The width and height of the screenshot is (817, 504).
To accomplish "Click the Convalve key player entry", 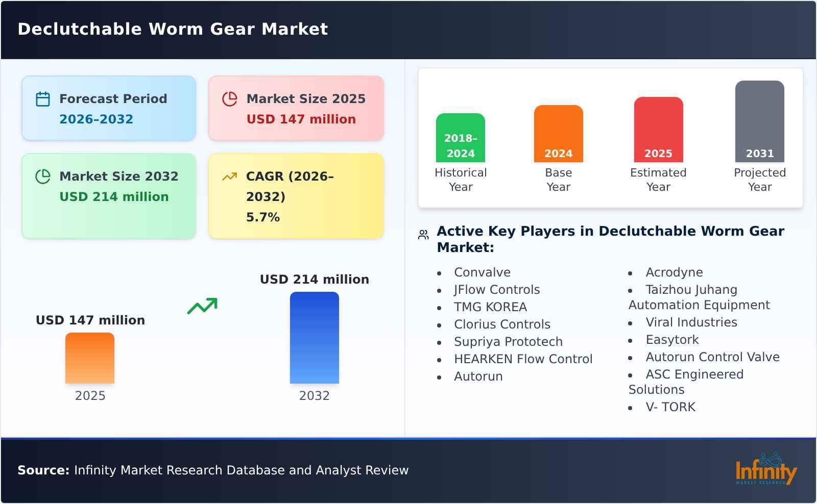I will pyautogui.click(x=482, y=272).
